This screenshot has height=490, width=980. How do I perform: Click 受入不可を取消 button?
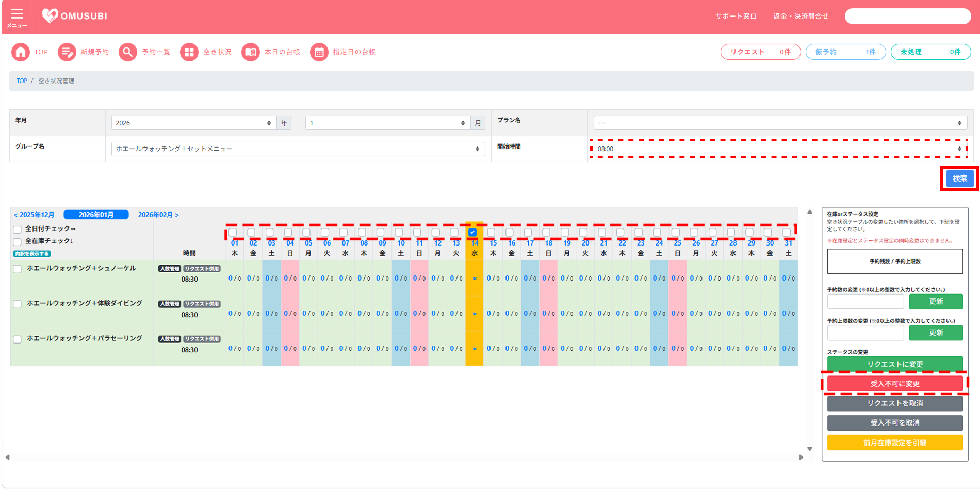895,423
